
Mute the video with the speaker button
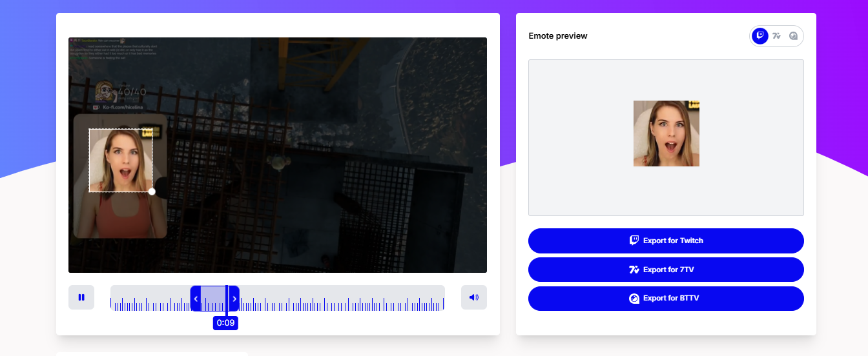click(474, 297)
